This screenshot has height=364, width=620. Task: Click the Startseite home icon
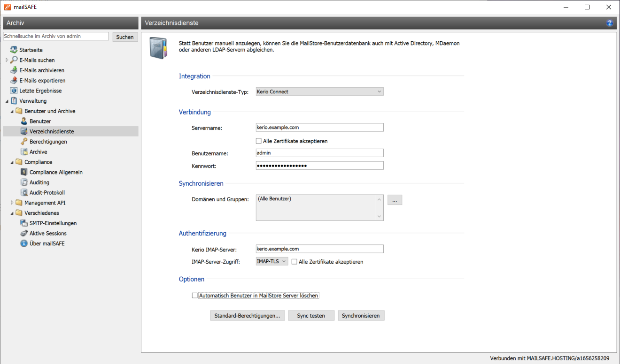[14, 50]
